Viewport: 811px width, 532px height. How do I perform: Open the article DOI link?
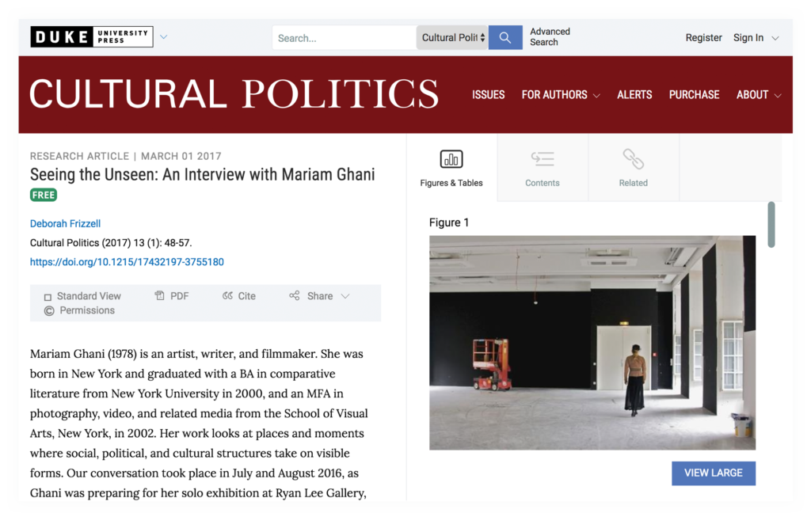tap(127, 262)
